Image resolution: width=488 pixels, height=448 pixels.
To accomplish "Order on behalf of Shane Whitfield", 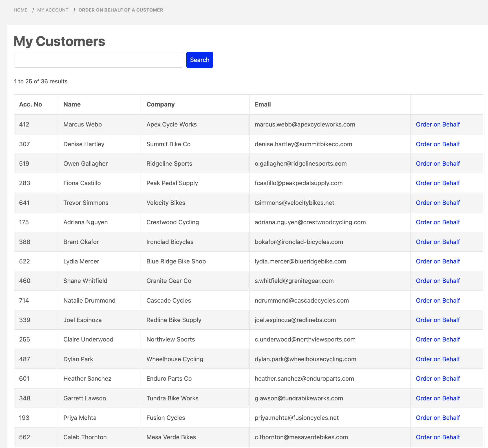I will click(438, 281).
